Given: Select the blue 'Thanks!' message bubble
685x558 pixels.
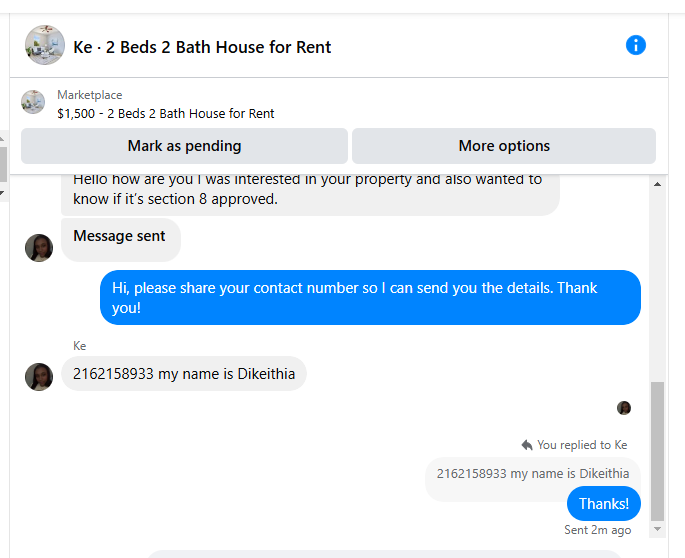Looking at the screenshot, I should (604, 504).
